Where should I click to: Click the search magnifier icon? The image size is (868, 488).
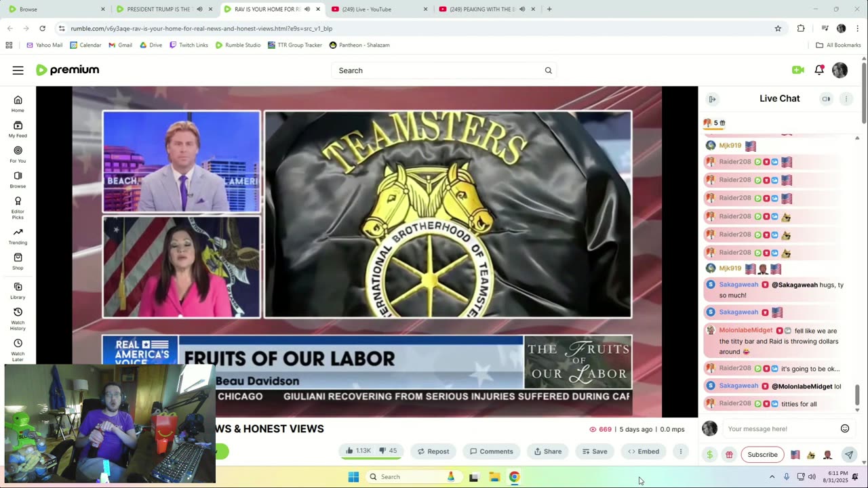pos(548,70)
